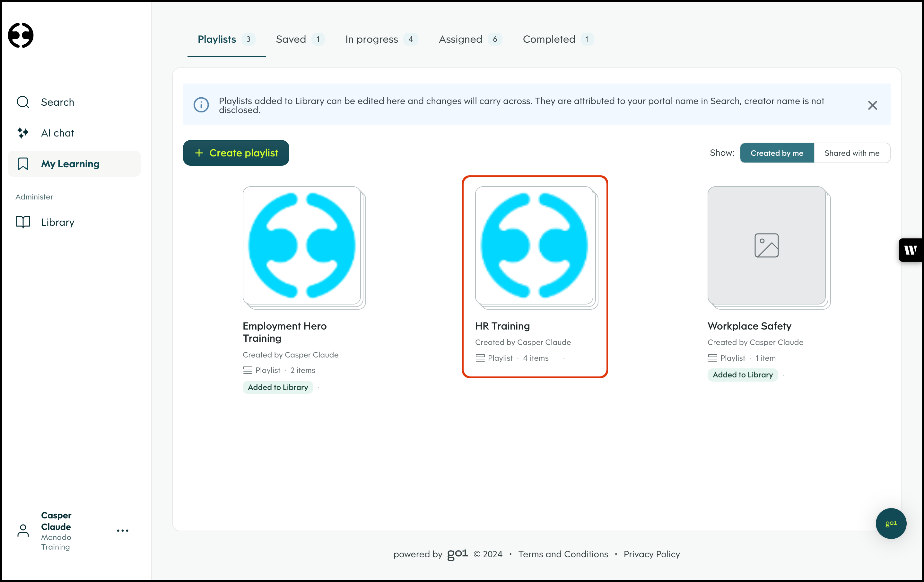Click the Administer section label
This screenshot has height=582, width=924.
pos(34,197)
